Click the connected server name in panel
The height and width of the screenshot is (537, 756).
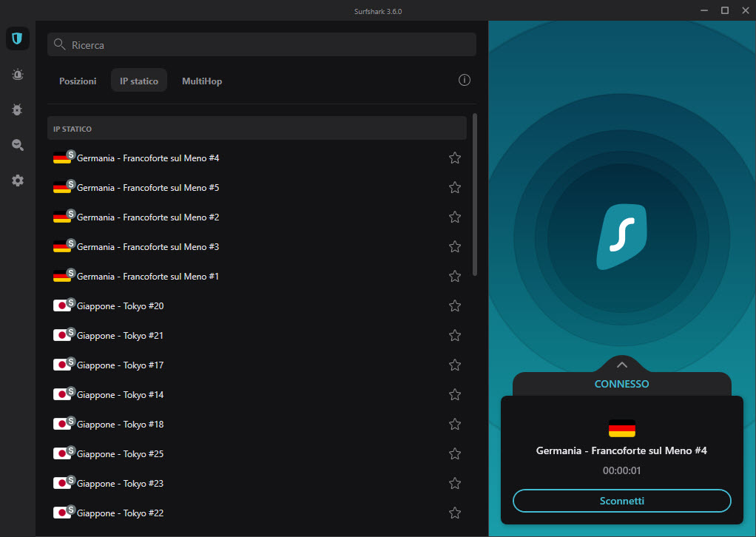point(621,450)
